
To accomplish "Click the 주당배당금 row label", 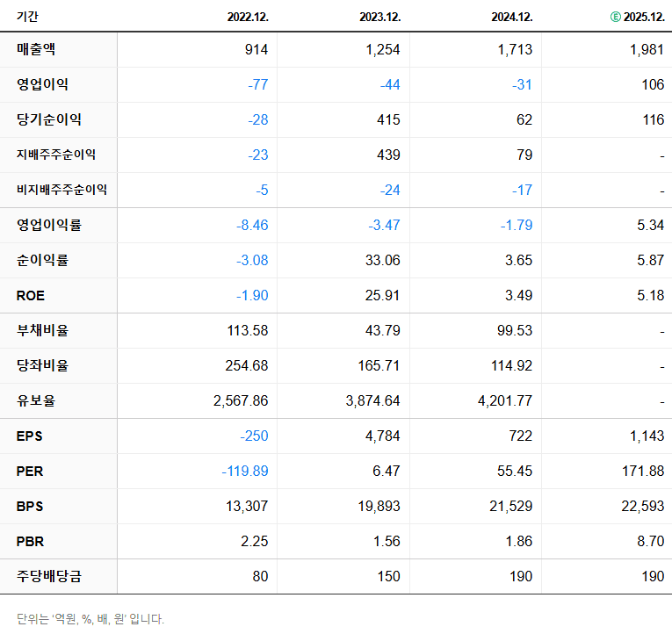I will [49, 576].
